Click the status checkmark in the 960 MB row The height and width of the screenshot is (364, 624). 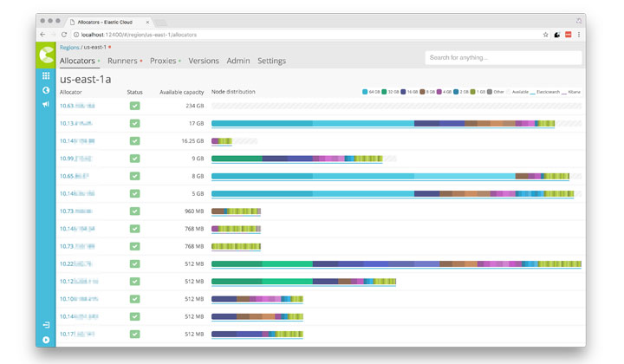134,211
